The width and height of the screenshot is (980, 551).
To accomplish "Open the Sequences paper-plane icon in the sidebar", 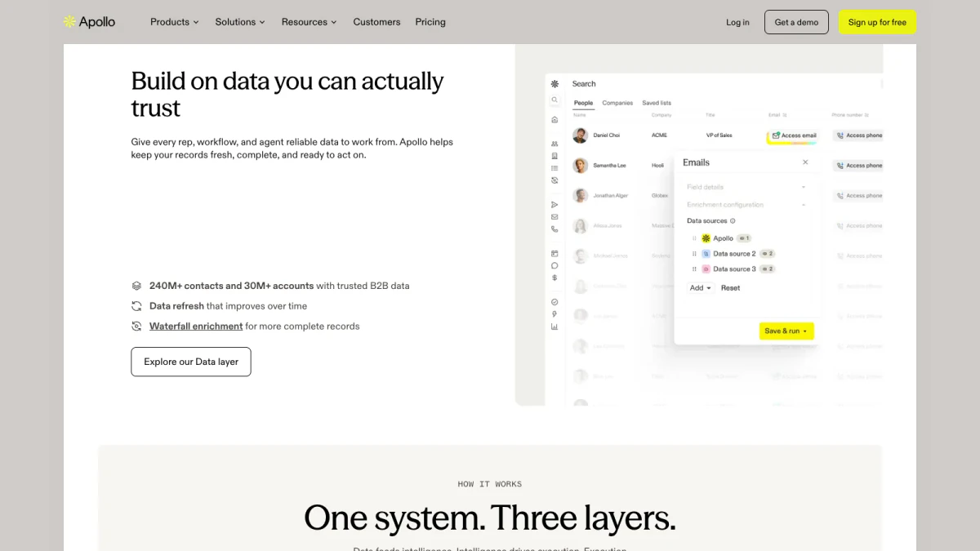I will (555, 204).
